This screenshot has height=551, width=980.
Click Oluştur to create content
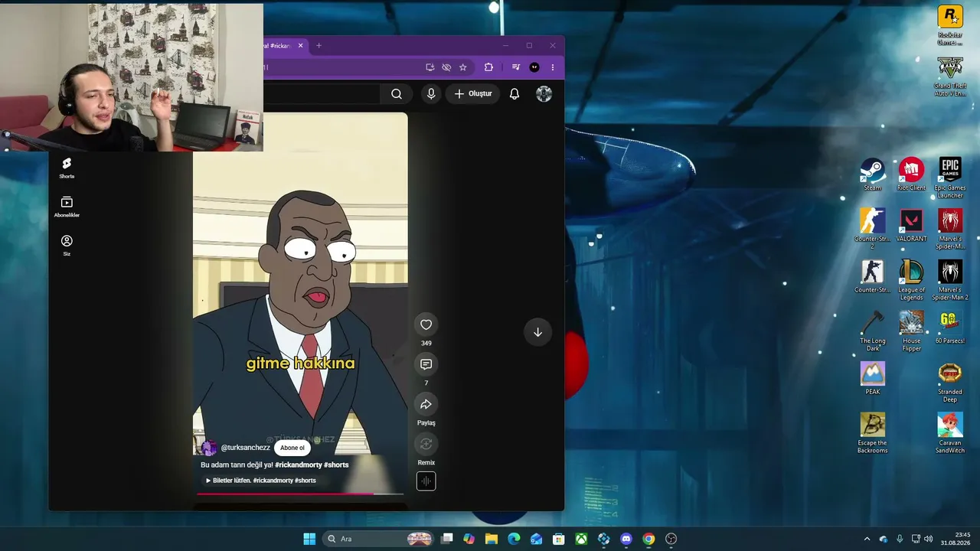click(x=473, y=93)
